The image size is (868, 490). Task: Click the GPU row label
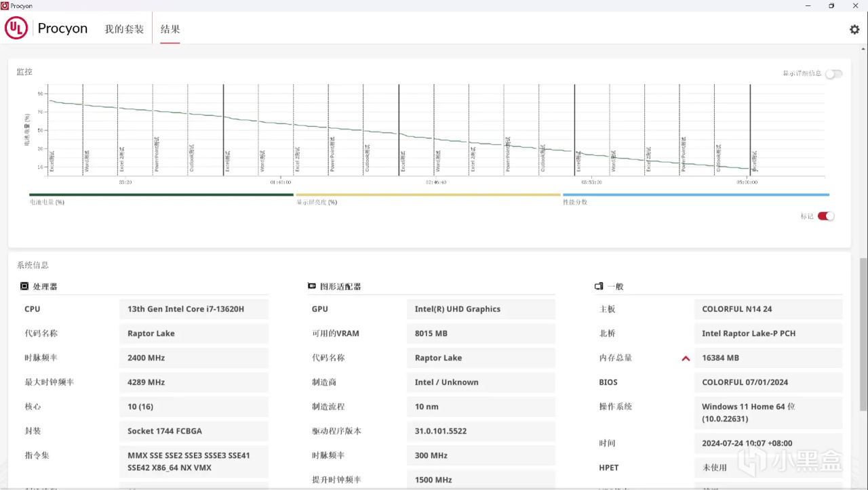click(320, 309)
